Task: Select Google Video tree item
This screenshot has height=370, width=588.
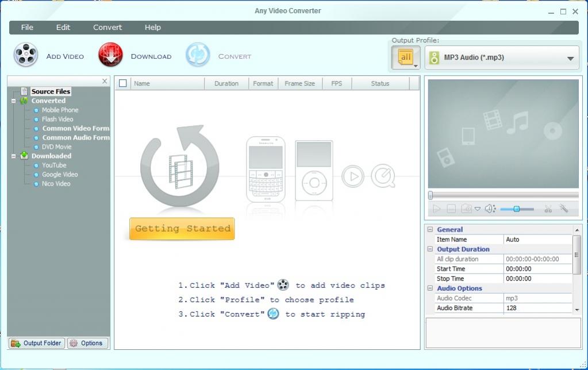Action: (x=60, y=174)
